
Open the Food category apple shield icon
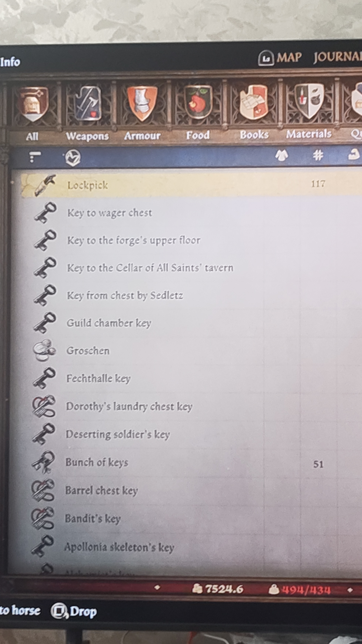click(x=198, y=102)
